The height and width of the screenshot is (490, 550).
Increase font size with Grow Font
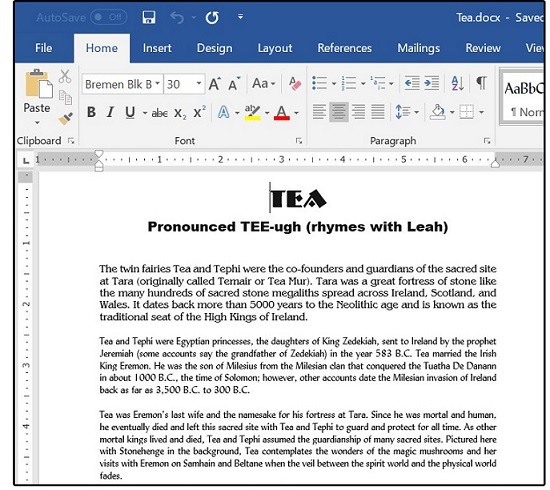(215, 84)
